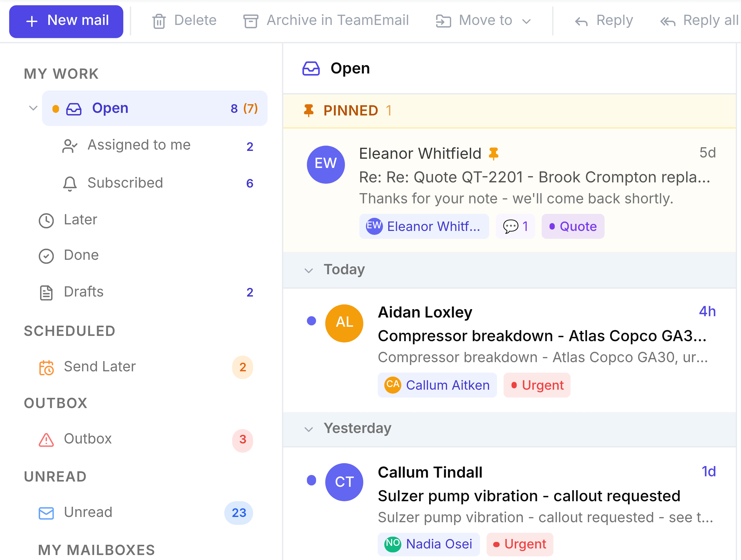Click the Later clock icon
741x560 pixels.
coord(46,220)
